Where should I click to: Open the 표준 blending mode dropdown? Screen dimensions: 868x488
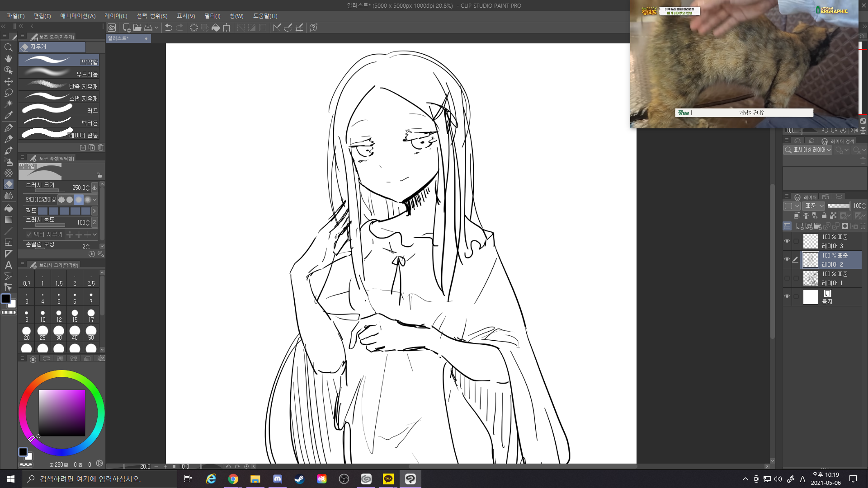(815, 206)
